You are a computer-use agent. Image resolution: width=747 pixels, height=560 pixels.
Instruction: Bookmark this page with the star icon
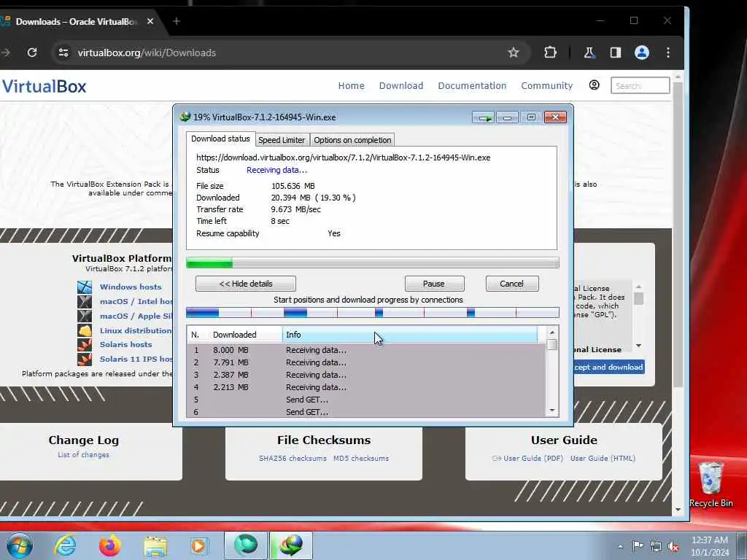[513, 52]
